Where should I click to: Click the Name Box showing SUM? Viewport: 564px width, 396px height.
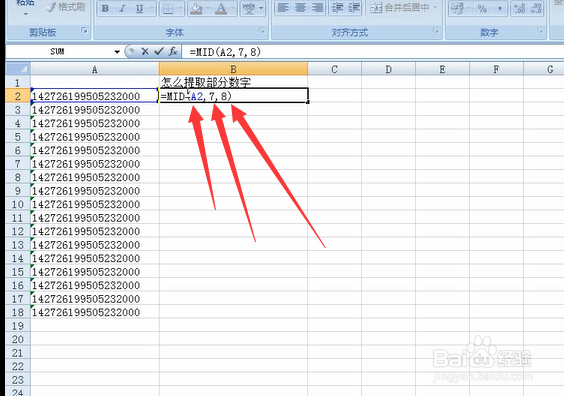click(x=58, y=52)
